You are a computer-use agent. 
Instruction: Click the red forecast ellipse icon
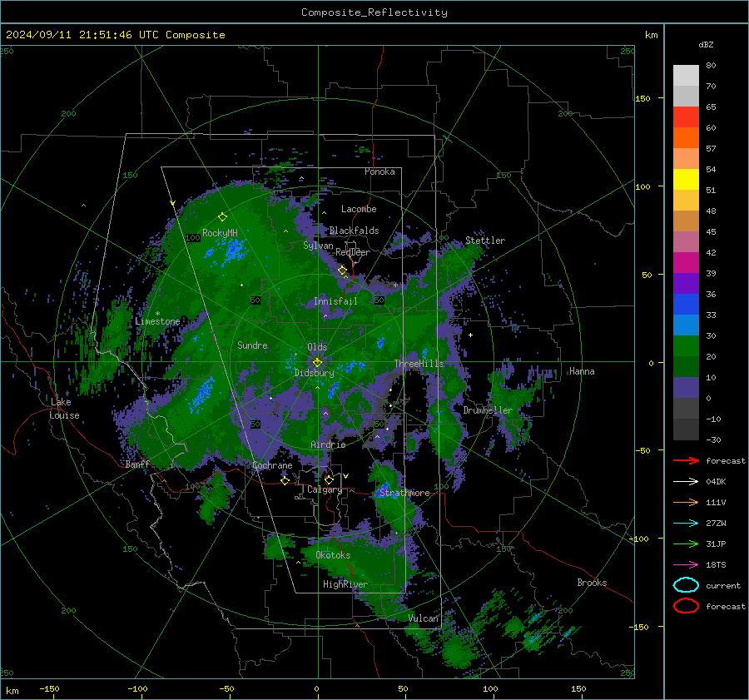click(686, 606)
